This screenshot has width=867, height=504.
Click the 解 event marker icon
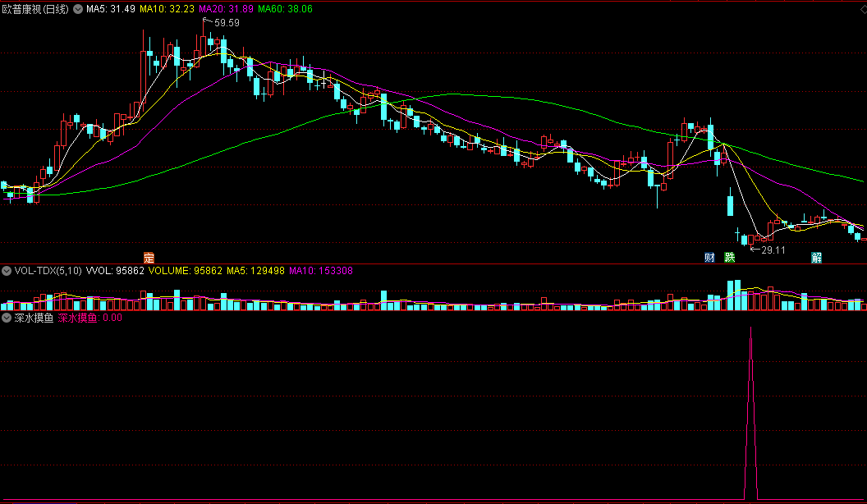point(817,258)
